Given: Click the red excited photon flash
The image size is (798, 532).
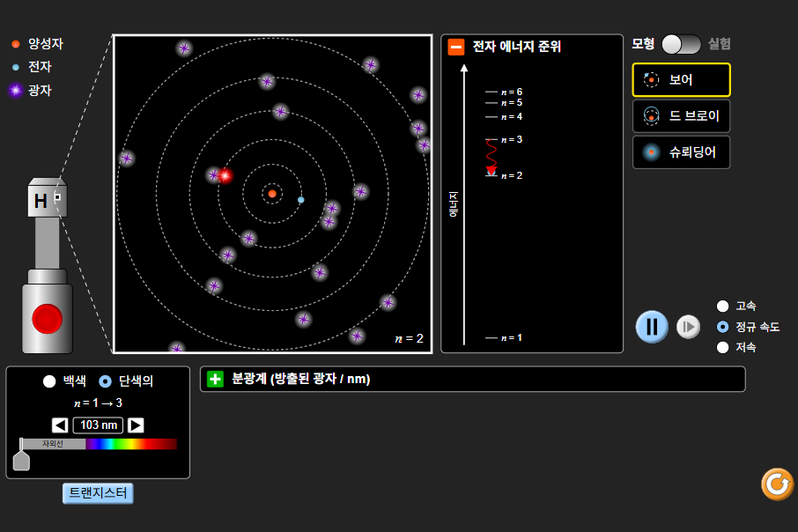Looking at the screenshot, I should click(225, 175).
